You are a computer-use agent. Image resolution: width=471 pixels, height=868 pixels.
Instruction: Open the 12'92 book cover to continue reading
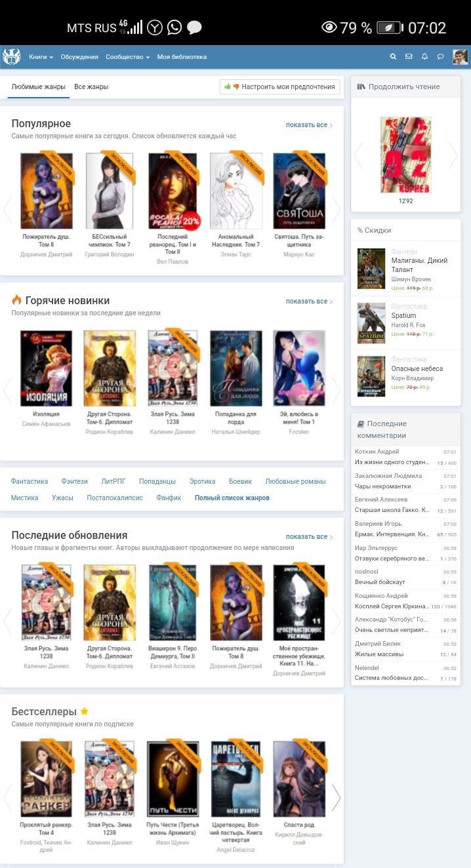(405, 155)
